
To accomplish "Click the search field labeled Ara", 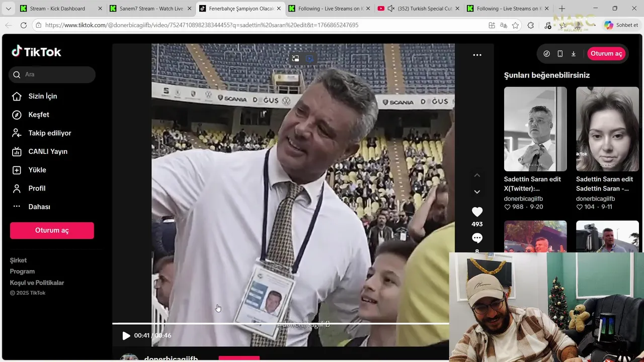I will click(52, 74).
